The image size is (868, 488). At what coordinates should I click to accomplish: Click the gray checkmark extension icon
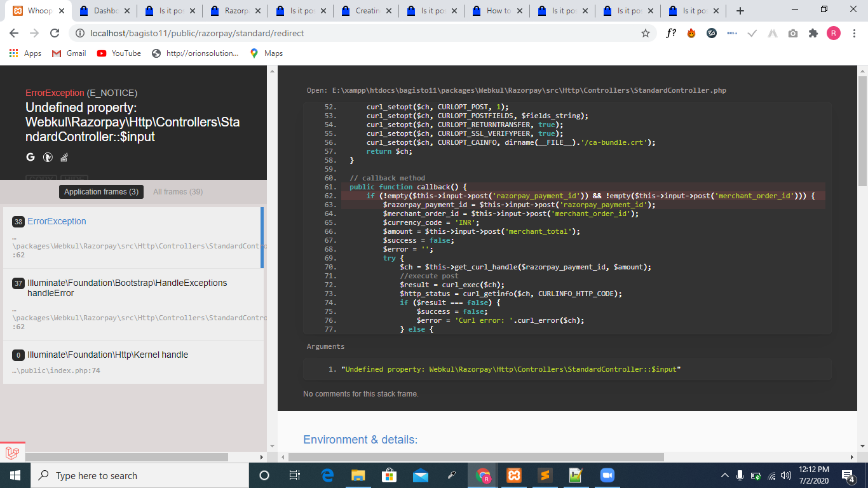752,33
